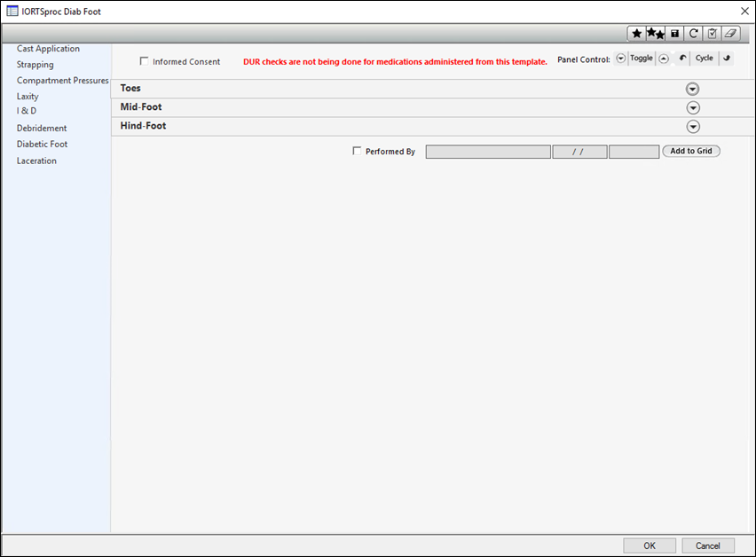Click the black save disk icon in toolbar
Image resolution: width=756 pixels, height=557 pixels.
pos(674,34)
